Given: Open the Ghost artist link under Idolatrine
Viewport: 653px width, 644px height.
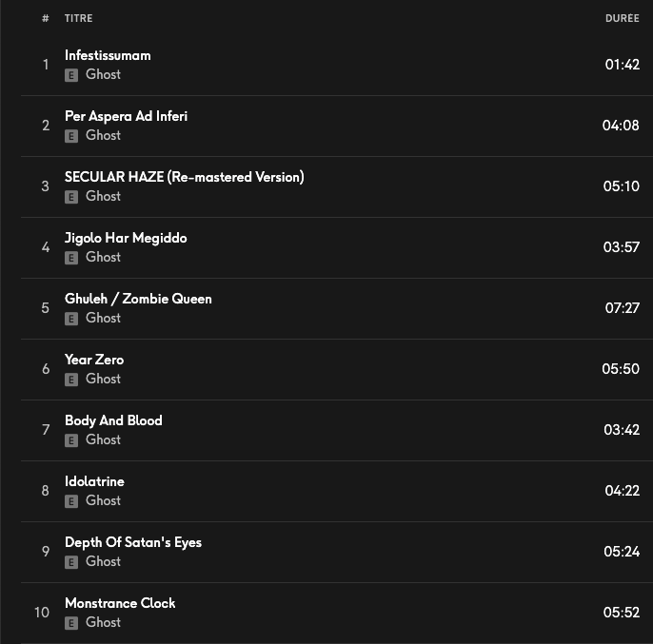Looking at the screenshot, I should (103, 500).
